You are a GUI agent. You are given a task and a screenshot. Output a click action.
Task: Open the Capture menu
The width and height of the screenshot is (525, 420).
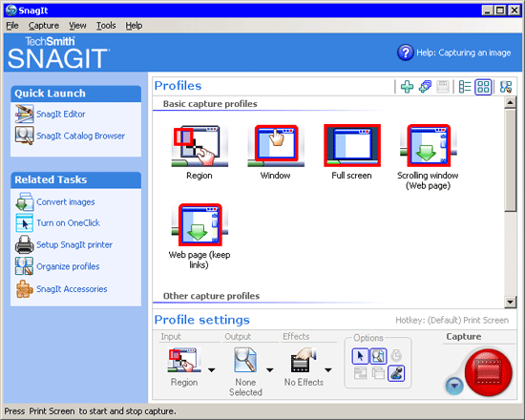point(44,26)
